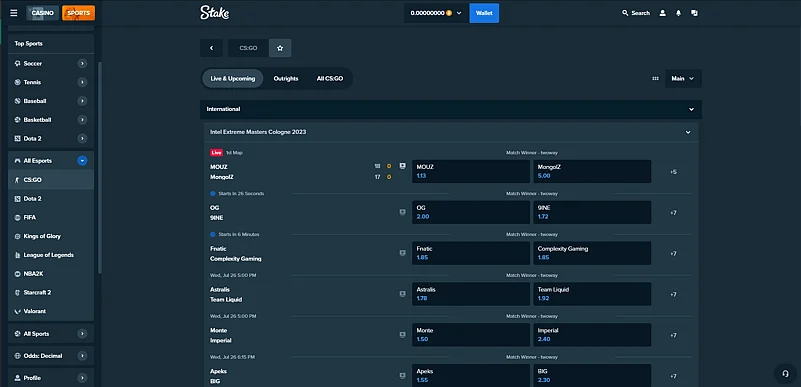Viewport: 801px width, 387px height.
Task: Favorite CS:GO with the star icon
Action: click(280, 48)
